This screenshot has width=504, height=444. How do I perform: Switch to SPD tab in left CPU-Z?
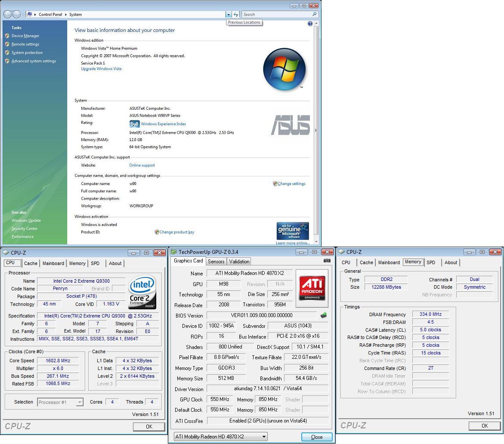point(95,263)
